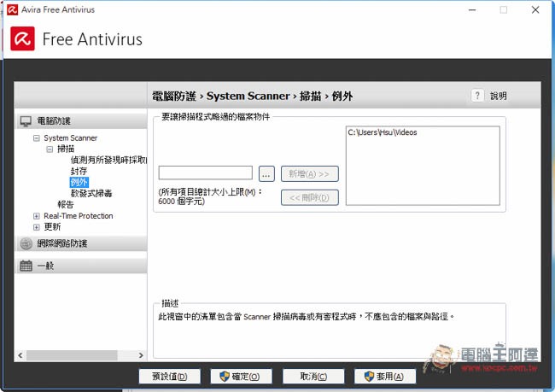Screen dimensions: 555x392
Task: Click the description text about Scanner
Action: tap(307, 316)
